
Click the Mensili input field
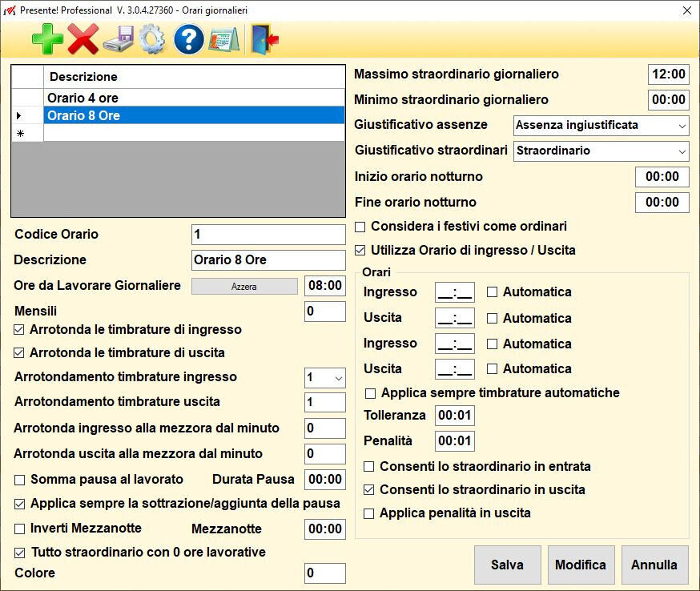324,312
